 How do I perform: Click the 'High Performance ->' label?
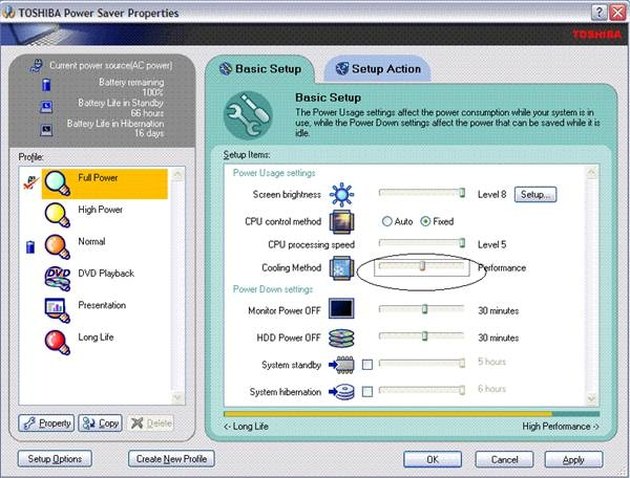tap(560, 427)
